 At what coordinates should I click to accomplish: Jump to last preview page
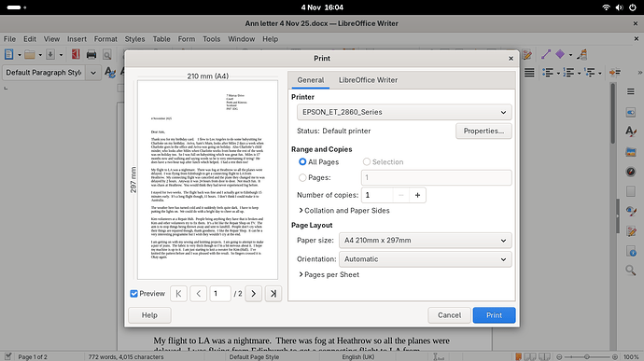pyautogui.click(x=273, y=294)
